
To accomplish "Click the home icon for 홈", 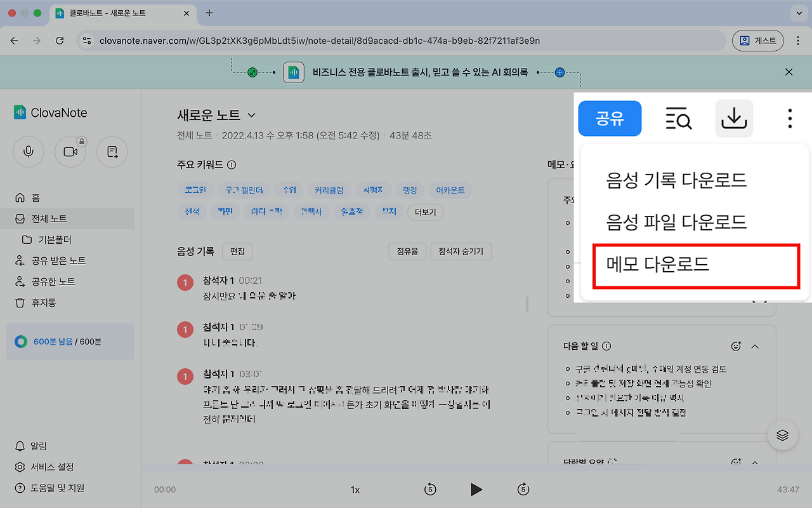I will pos(20,198).
